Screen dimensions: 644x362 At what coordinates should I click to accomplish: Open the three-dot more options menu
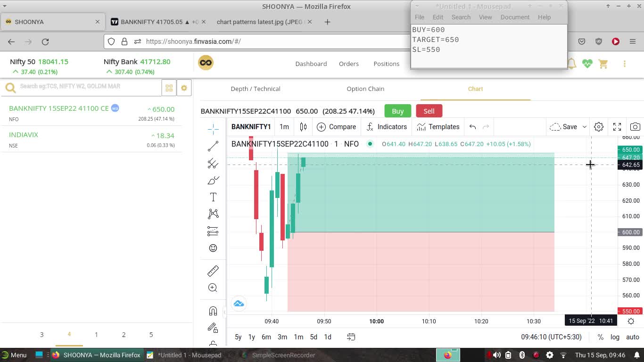[x=625, y=64]
